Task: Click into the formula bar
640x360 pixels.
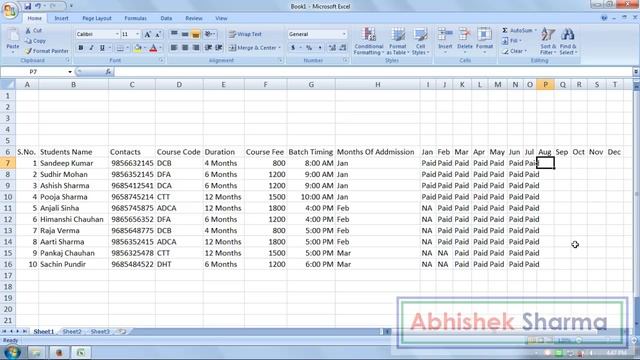Action: (x=373, y=72)
